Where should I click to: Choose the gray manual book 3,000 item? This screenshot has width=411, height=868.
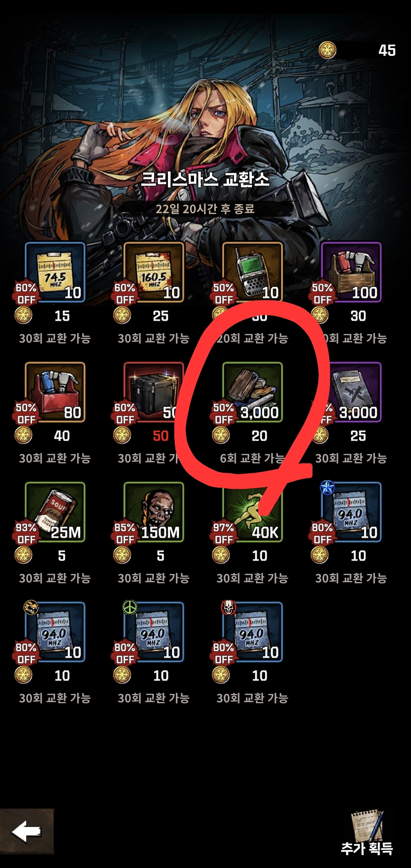(351, 392)
